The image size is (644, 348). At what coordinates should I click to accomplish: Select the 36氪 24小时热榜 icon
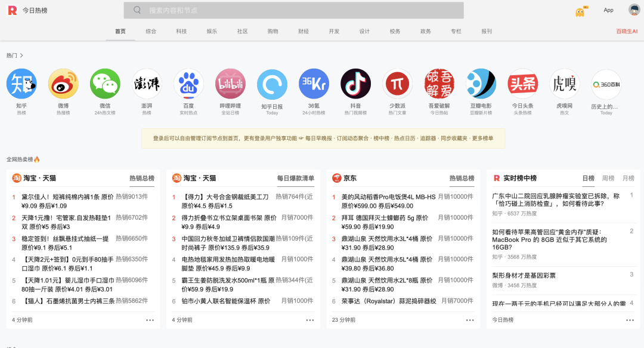pos(314,84)
